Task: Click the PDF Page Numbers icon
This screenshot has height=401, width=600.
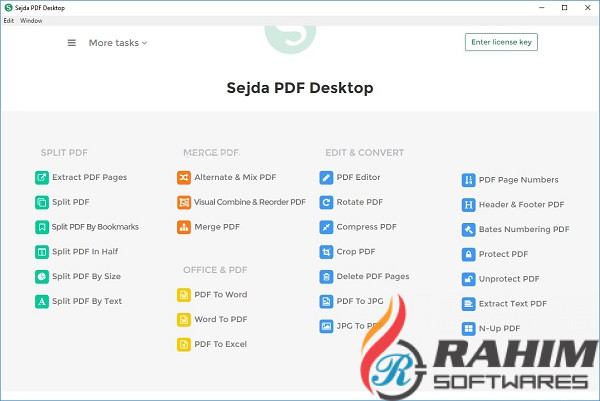Action: [x=469, y=180]
